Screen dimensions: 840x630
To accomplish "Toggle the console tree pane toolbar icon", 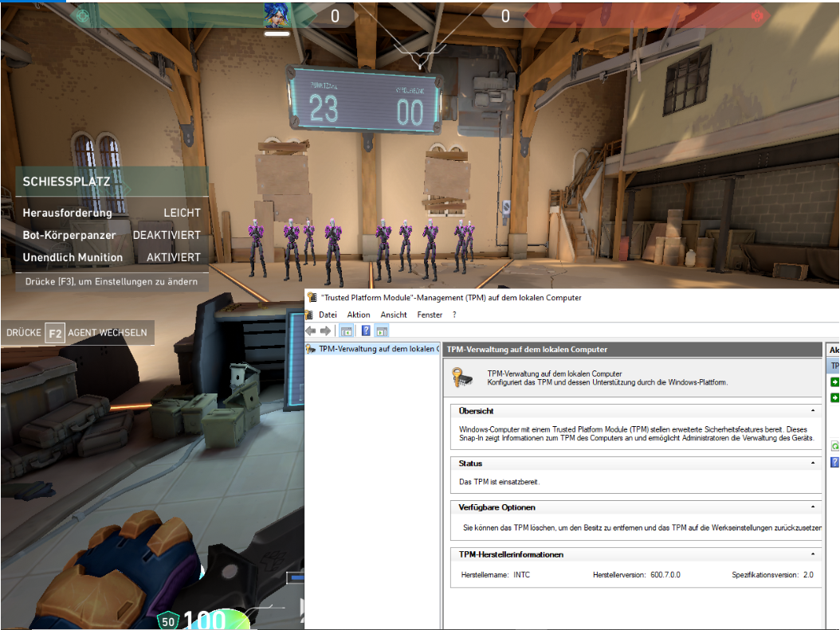I will [x=346, y=331].
